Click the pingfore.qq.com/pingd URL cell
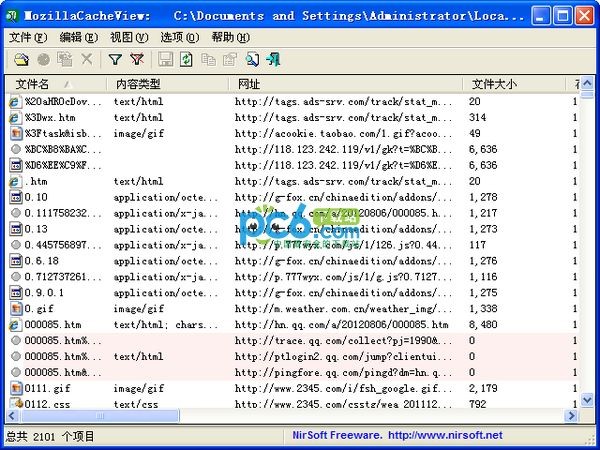 pyautogui.click(x=343, y=372)
